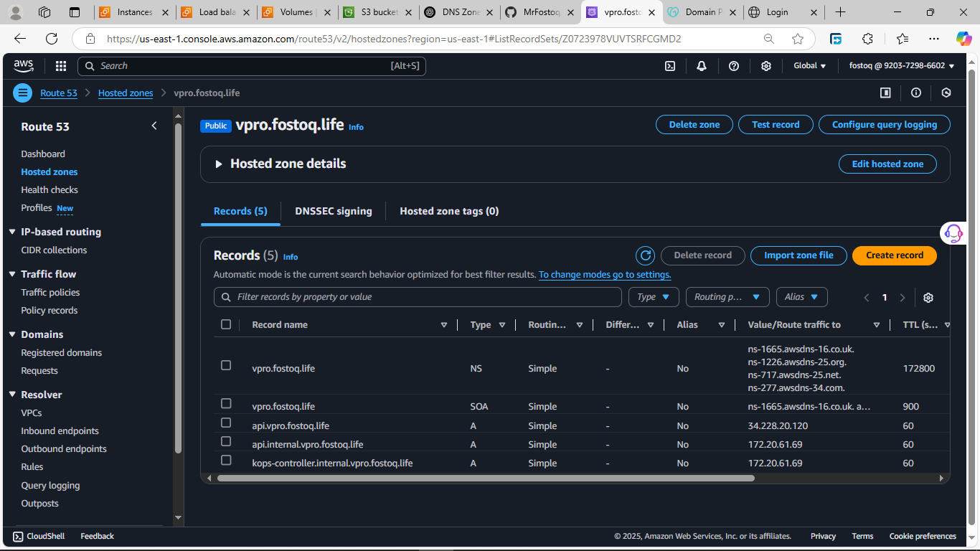980x551 pixels.
Task: Open the AWS services grid menu
Action: point(61,66)
